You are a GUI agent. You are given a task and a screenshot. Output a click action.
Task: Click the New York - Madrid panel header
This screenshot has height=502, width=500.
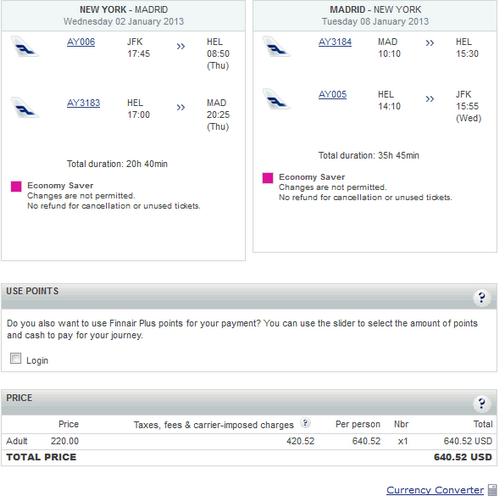click(124, 16)
